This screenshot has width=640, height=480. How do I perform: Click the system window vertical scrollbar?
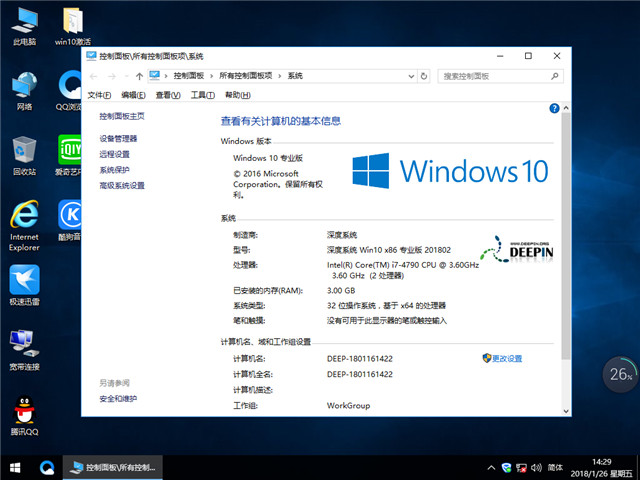point(566,237)
